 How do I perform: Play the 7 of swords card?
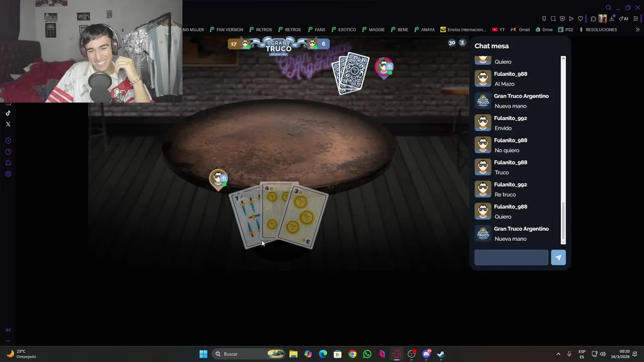[x=246, y=220]
